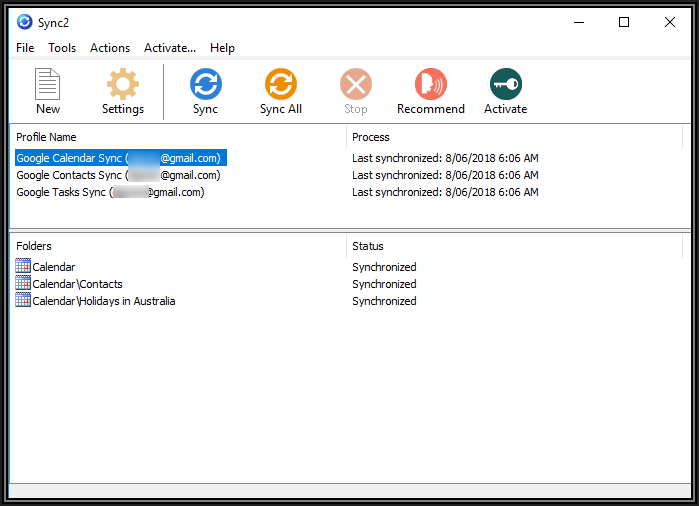Click the Holidays in Australia folder icon
Viewport: 699px width, 506px height.
23,300
